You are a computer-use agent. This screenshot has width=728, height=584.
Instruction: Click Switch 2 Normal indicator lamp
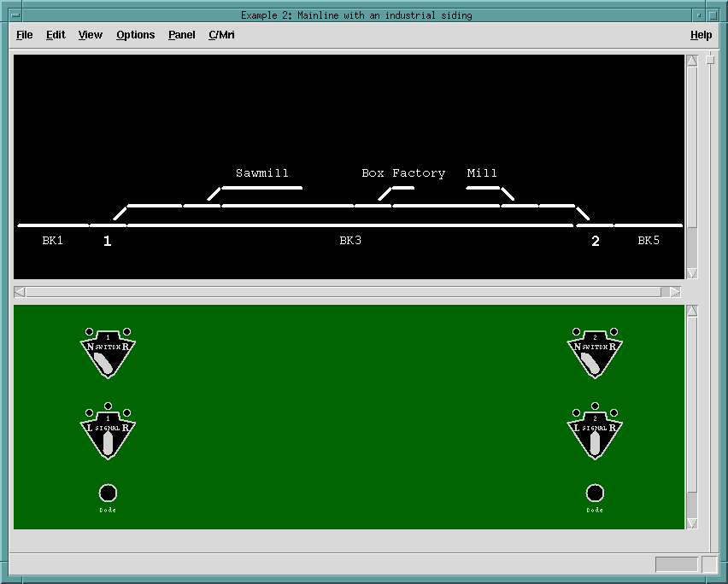(x=576, y=331)
